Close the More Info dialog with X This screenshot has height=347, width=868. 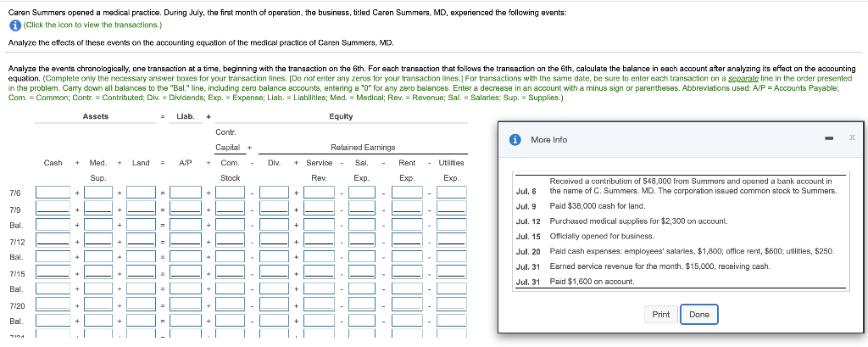pos(853,137)
